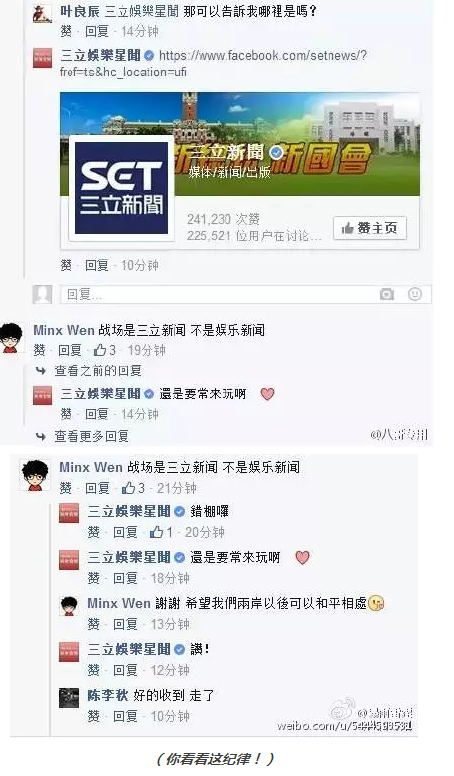Click the thumbs-up count icon beside 19分钟

click(x=100, y=350)
